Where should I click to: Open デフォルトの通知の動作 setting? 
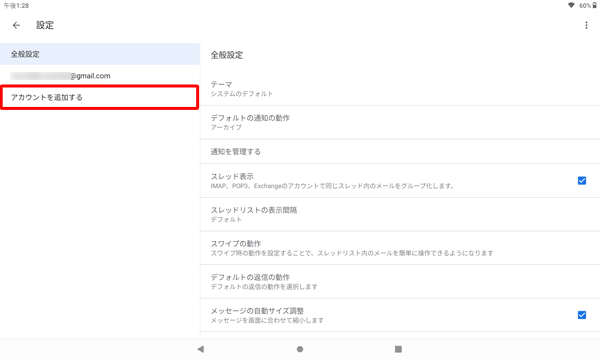click(x=400, y=122)
